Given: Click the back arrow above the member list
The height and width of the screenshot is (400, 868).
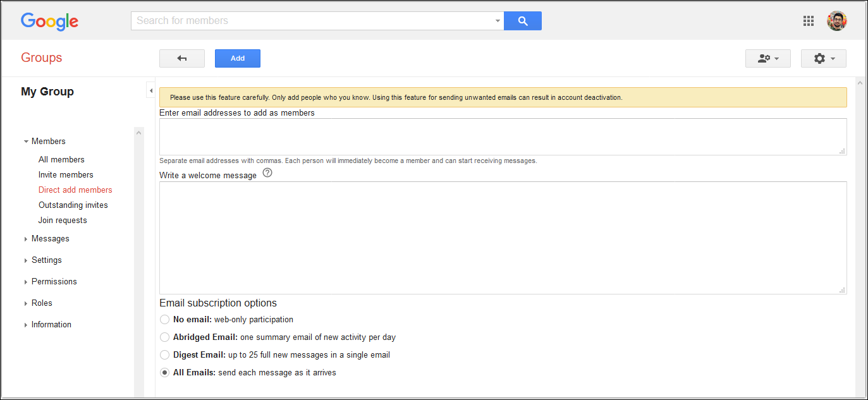Looking at the screenshot, I should [x=181, y=58].
